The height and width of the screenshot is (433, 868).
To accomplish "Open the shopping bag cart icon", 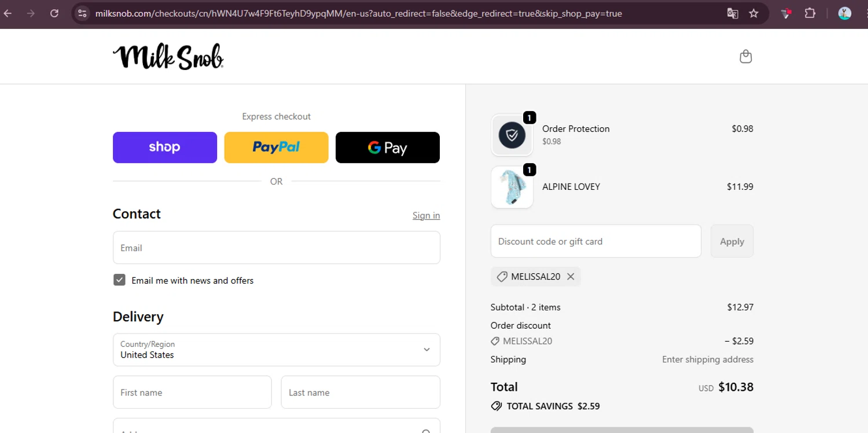I will [745, 56].
